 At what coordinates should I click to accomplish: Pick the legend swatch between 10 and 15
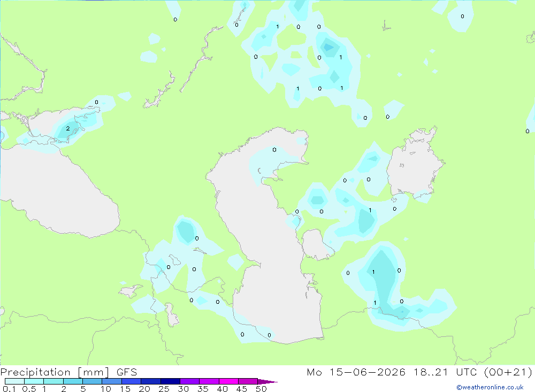112,381
